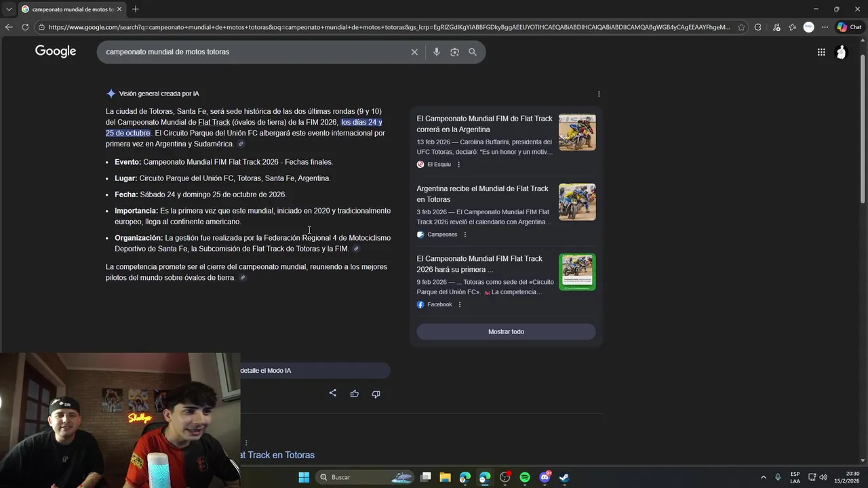
Task: Give thumbs down to AI overview
Action: 376,394
